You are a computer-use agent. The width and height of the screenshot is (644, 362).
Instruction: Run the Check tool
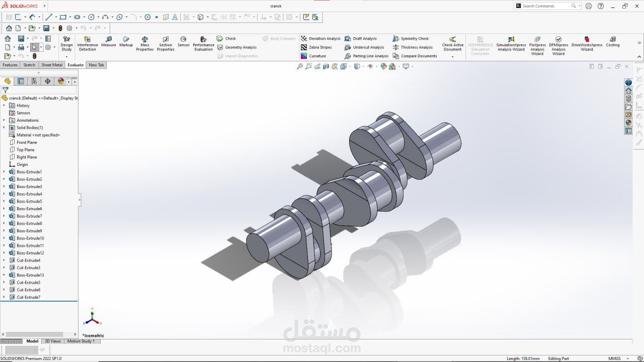coord(226,39)
